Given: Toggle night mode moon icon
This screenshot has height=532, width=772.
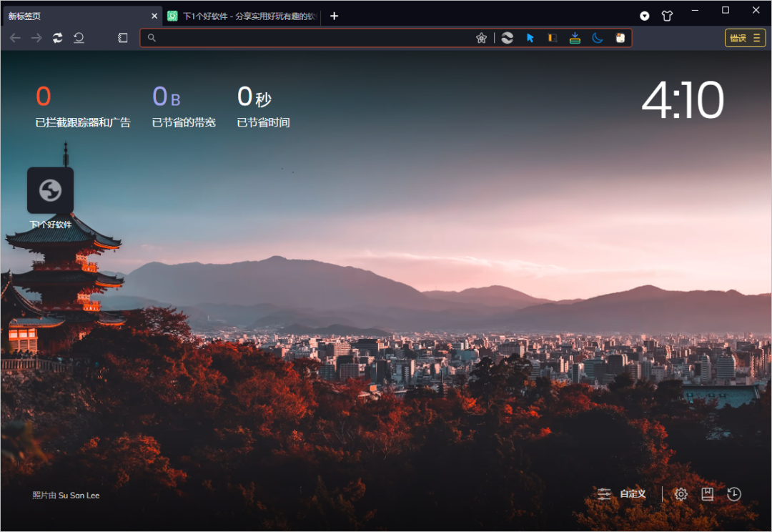Looking at the screenshot, I should pos(597,38).
